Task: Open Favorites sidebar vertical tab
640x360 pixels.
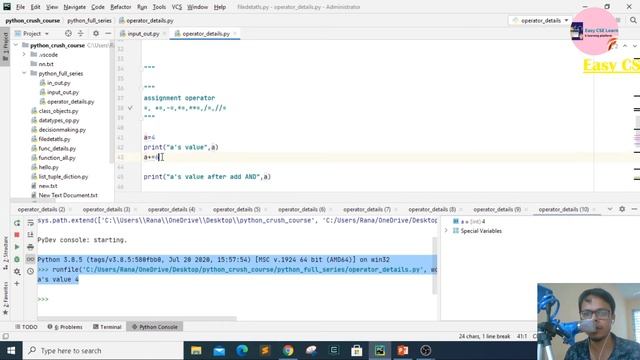Action: pyautogui.click(x=5, y=297)
